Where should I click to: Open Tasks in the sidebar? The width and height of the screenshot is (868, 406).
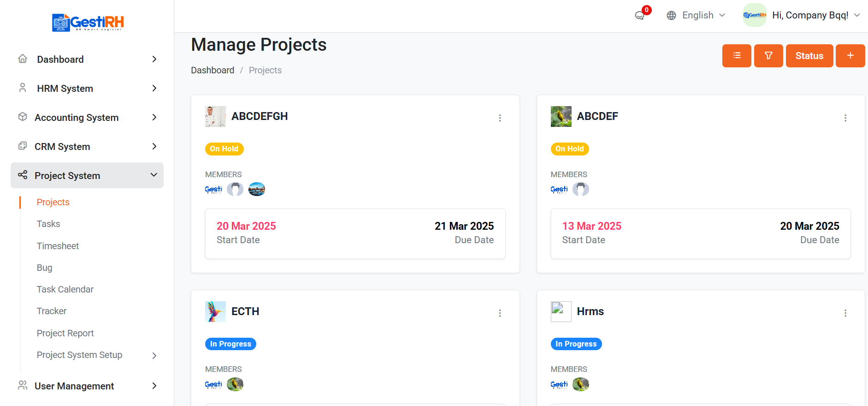tap(48, 224)
